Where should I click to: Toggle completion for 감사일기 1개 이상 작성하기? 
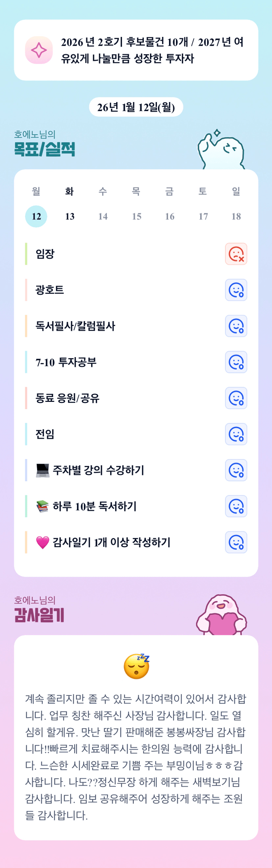[236, 542]
